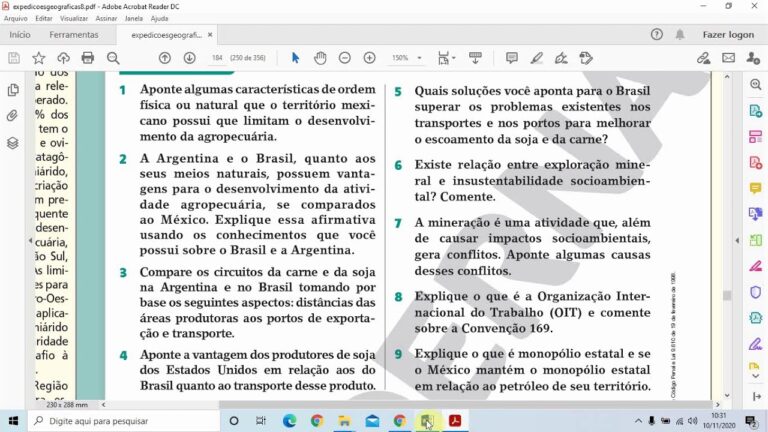This screenshot has width=768, height=432.
Task: Click the horizontal scrollbar at bottom
Action: [465, 405]
